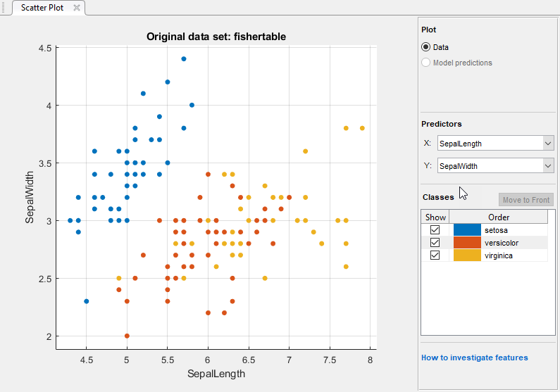Image resolution: width=560 pixels, height=392 pixels.
Task: Open the Y predictor dropdown arrow
Action: (548, 166)
